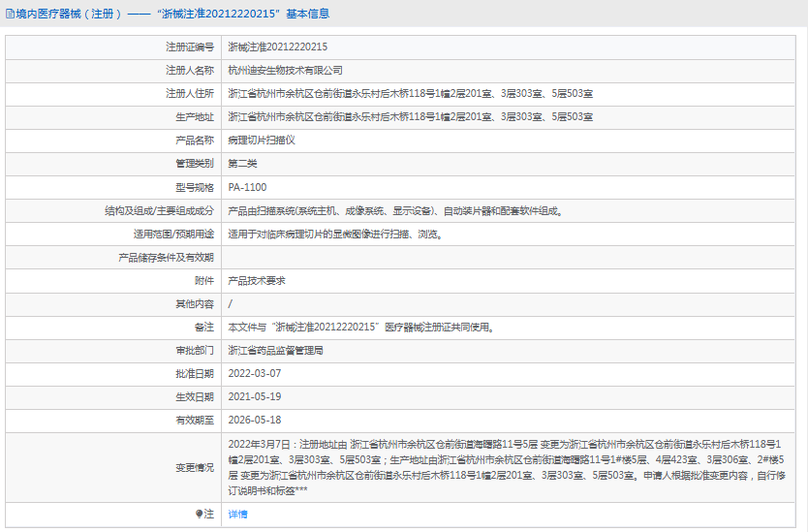This screenshot has height=532, width=808.
Task: Click the 型号规格 label
Action: point(195,187)
